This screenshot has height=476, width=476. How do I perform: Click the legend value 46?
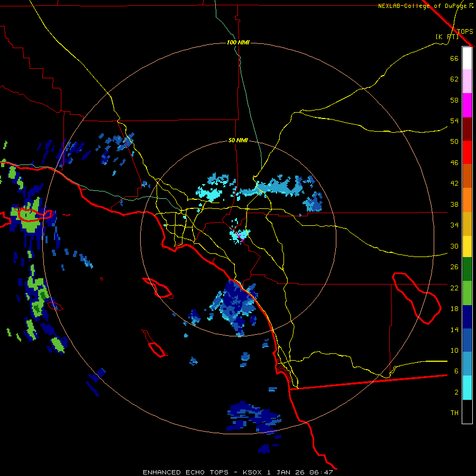[454, 163]
